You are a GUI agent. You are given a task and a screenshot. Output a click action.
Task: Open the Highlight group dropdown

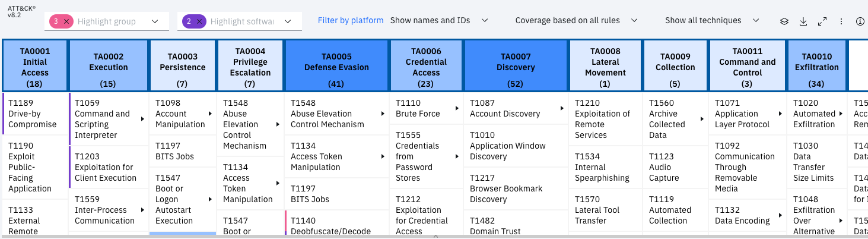coord(155,21)
